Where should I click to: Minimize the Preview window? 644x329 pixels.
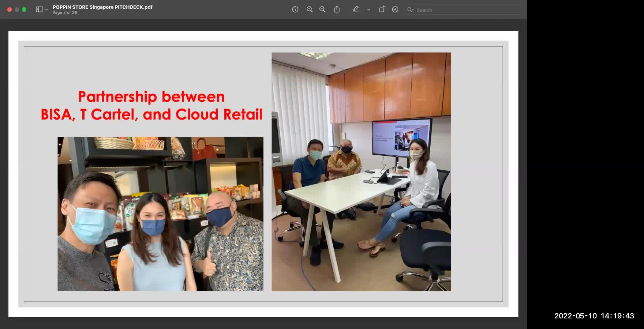(x=17, y=10)
